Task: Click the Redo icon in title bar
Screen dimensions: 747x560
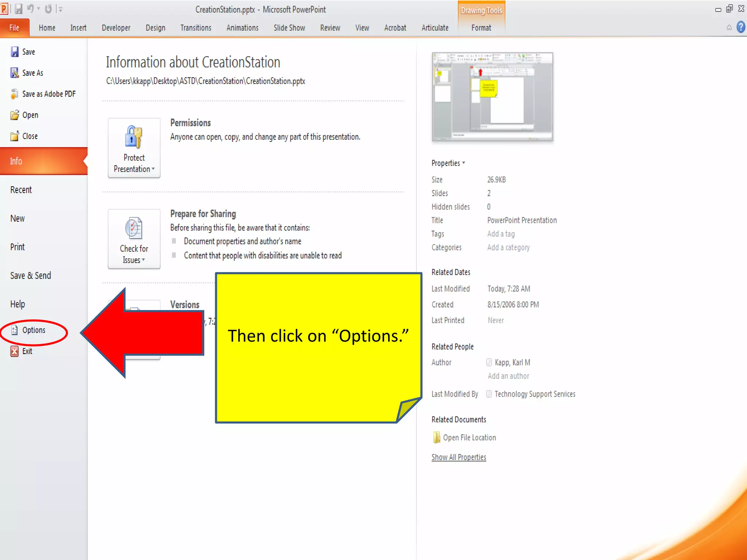Action: [48, 9]
